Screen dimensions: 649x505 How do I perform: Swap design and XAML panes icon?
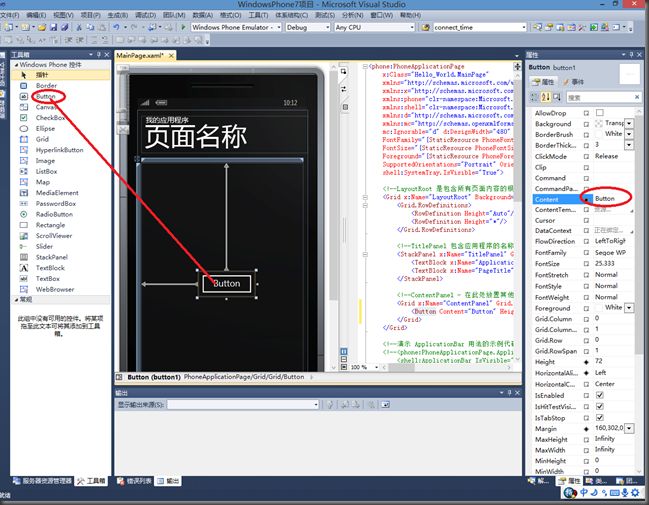(344, 89)
